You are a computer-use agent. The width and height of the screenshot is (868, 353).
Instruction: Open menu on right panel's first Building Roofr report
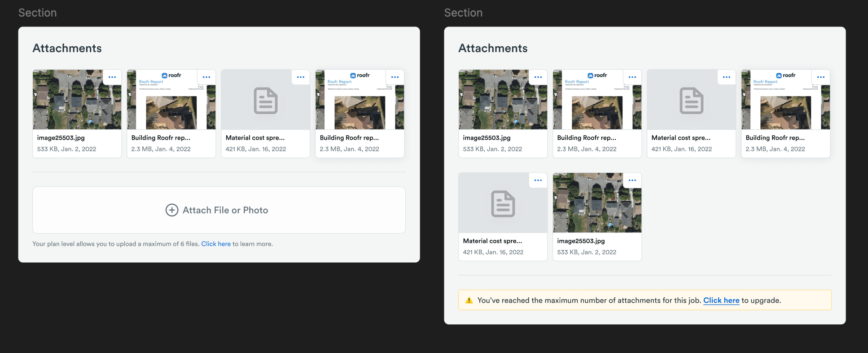[x=632, y=77]
